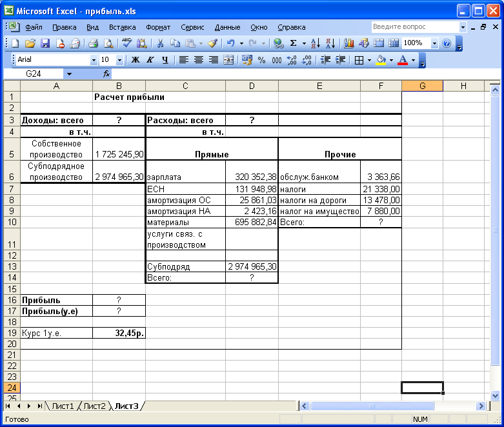Open the Вставка menu
The height and width of the screenshot is (427, 504).
(122, 27)
